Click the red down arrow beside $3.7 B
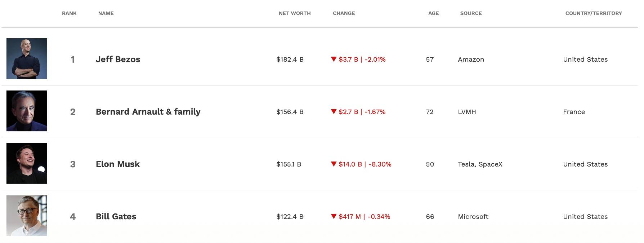The image size is (644, 243). tap(334, 59)
